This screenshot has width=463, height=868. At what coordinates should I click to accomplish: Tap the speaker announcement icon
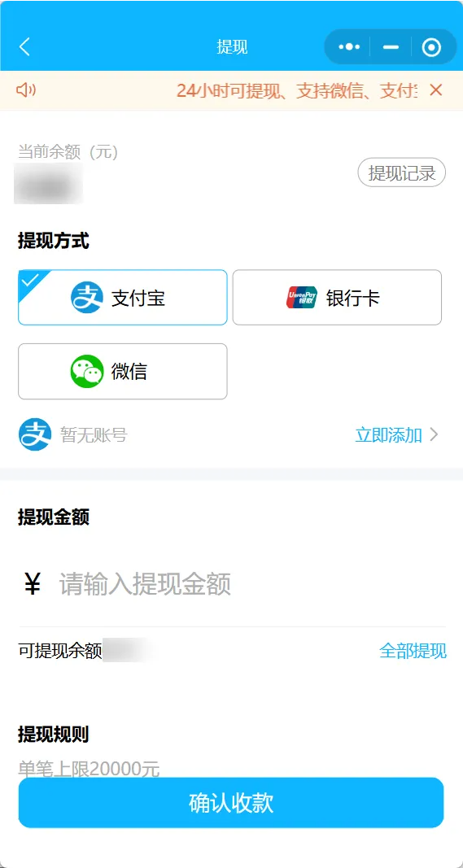pyautogui.click(x=25, y=89)
